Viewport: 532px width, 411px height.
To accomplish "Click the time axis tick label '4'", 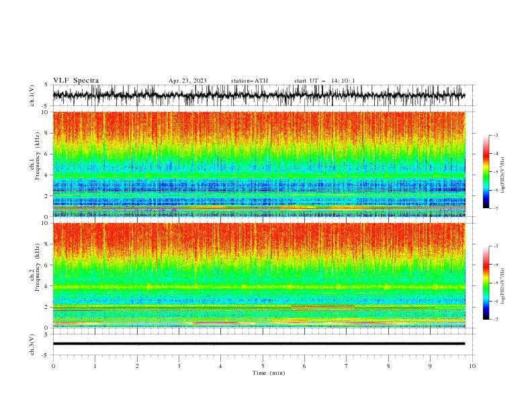I will (220, 366).
